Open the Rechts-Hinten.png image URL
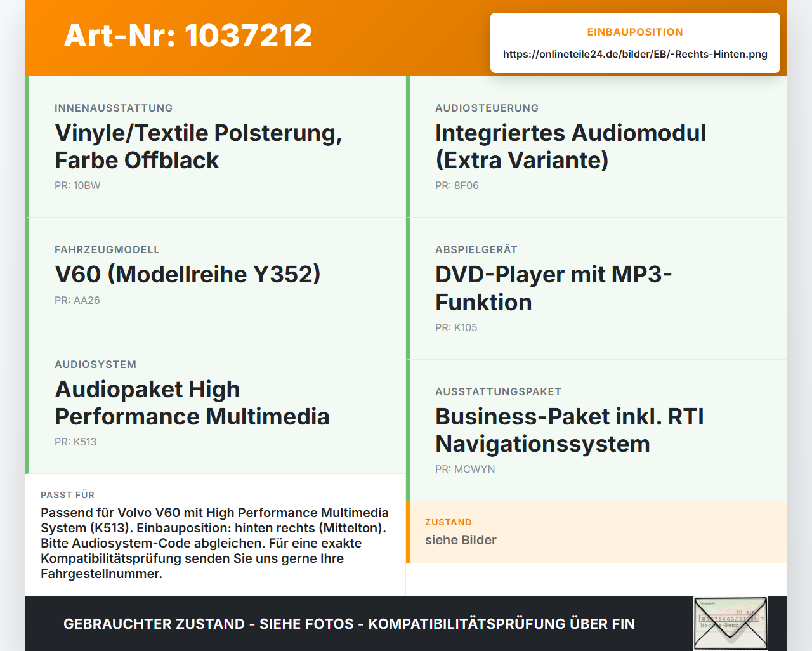This screenshot has height=651, width=812. (635, 54)
